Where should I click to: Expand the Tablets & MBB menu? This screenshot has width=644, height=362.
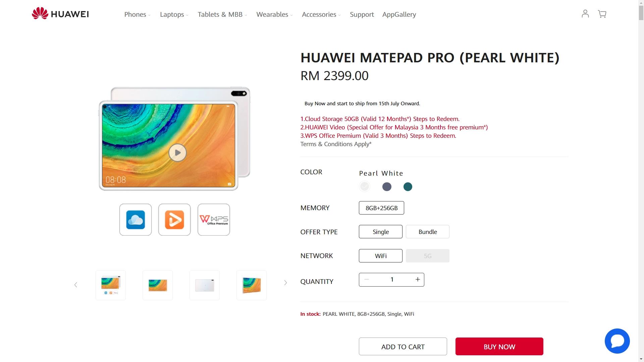(x=222, y=14)
